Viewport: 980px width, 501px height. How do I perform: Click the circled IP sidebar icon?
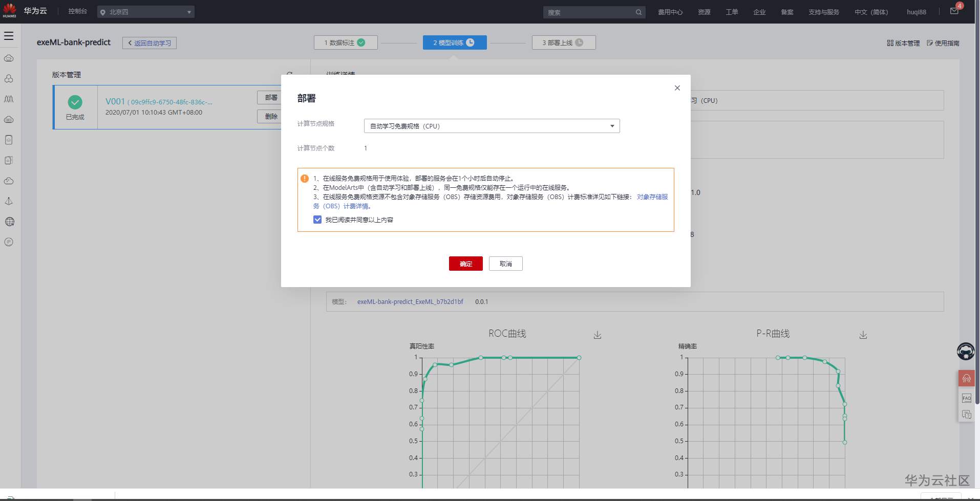click(9, 242)
